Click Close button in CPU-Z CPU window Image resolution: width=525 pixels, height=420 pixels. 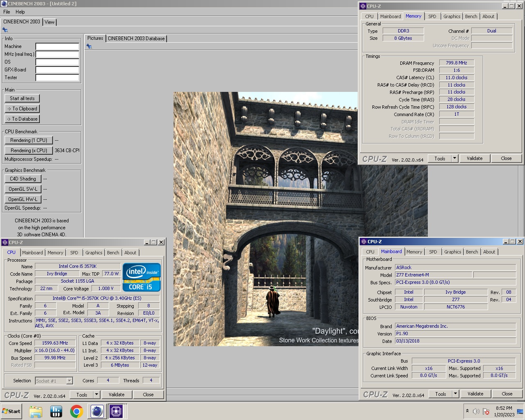click(x=148, y=395)
